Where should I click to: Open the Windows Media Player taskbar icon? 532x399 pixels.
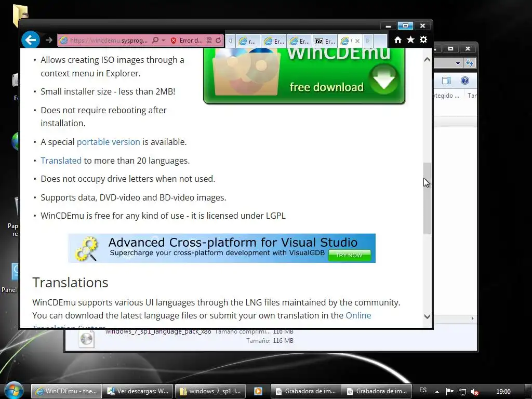tap(258, 391)
